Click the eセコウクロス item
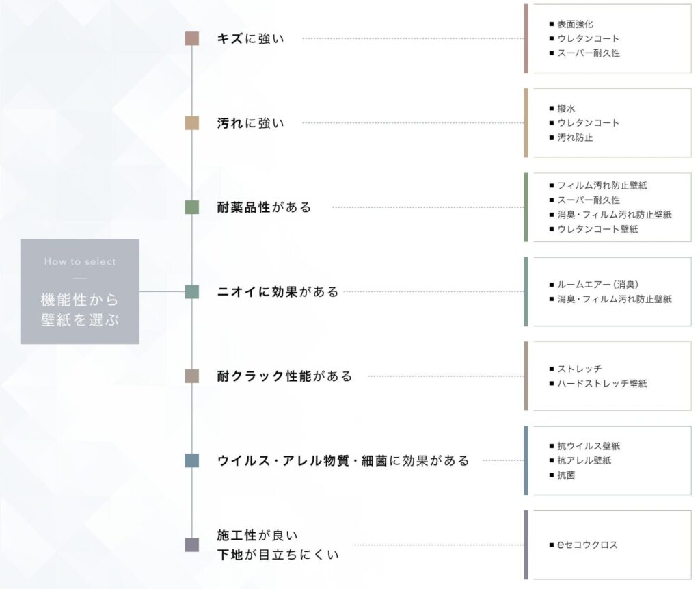This screenshot has width=700, height=589. coord(587,545)
